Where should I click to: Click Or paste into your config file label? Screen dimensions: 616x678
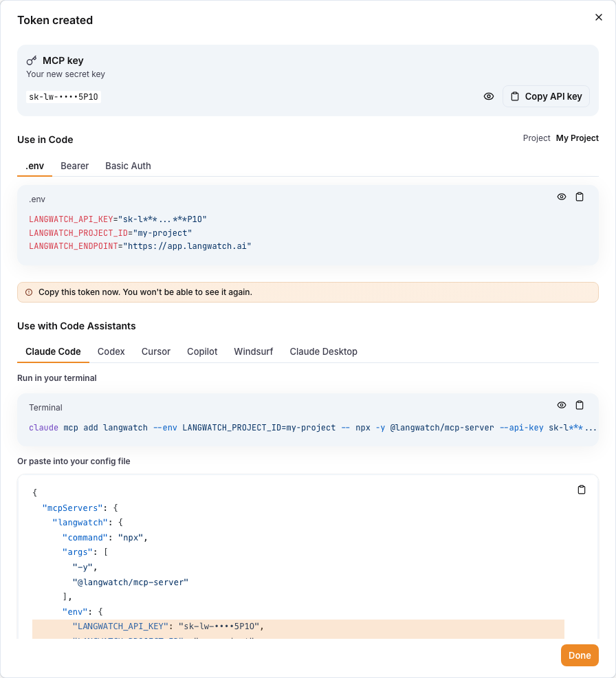(74, 461)
